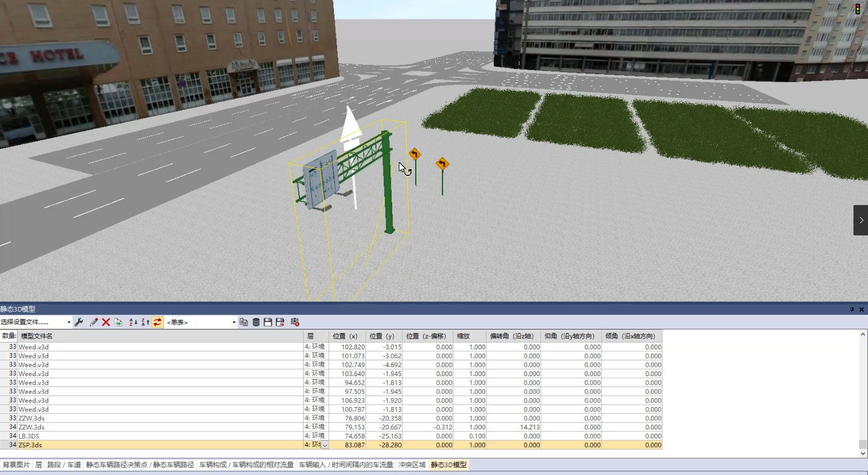Viewport: 868px width, 475px height.
Task: Sort ascending with the A-Z icon
Action: point(133,322)
